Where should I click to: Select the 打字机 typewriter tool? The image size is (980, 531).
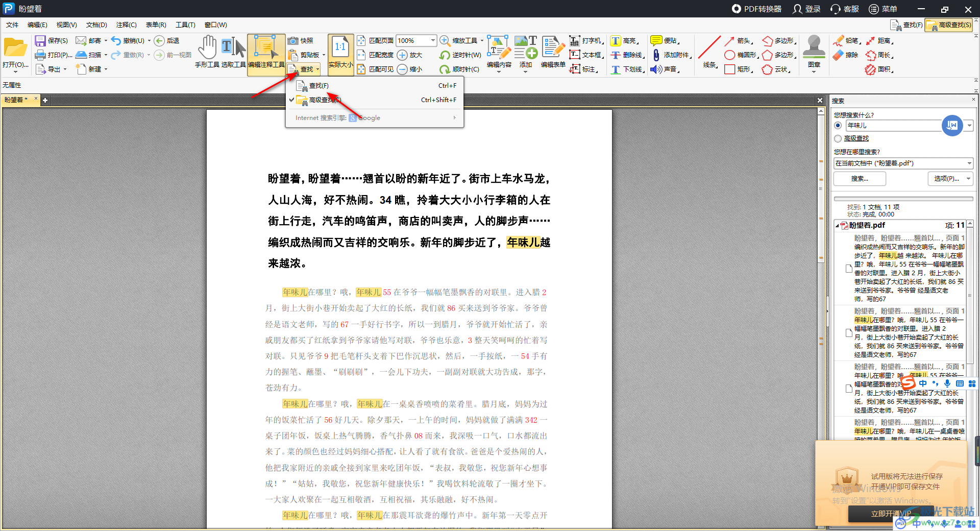(x=586, y=40)
